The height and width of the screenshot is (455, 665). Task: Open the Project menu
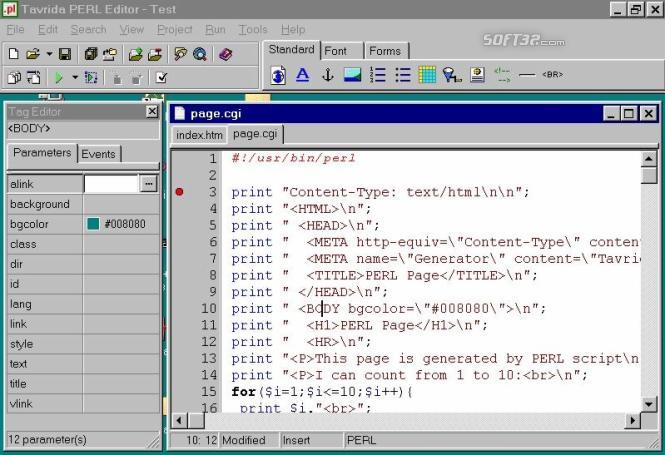174,30
